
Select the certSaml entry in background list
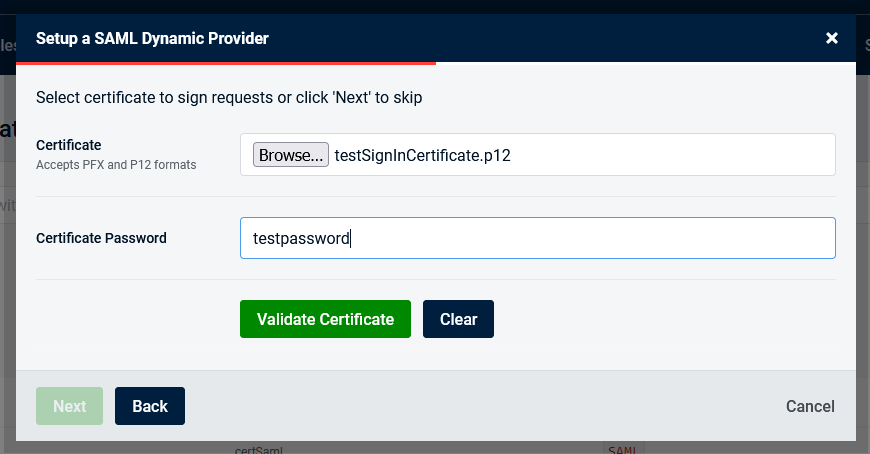(259, 449)
